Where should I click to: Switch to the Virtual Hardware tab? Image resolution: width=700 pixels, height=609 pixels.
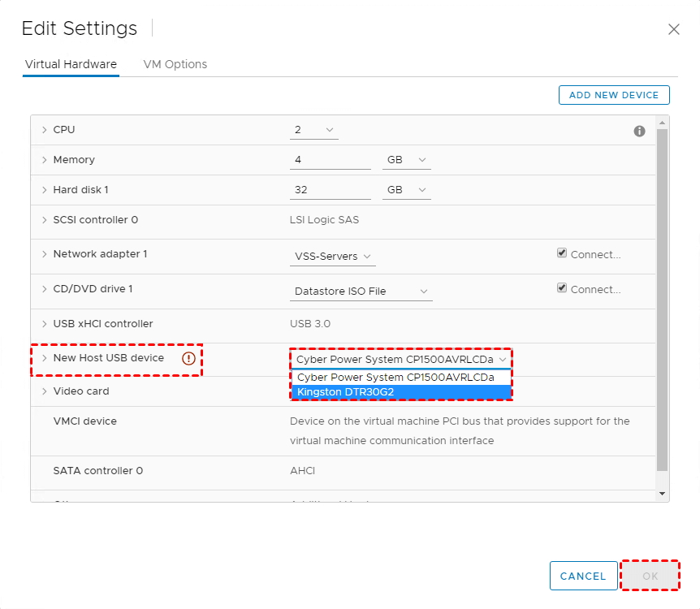71,64
